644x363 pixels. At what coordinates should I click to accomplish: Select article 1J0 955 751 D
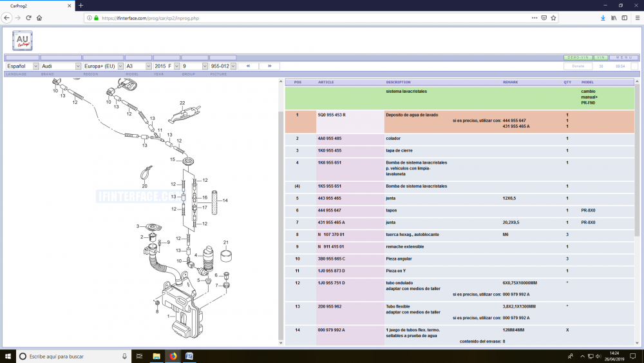click(331, 283)
